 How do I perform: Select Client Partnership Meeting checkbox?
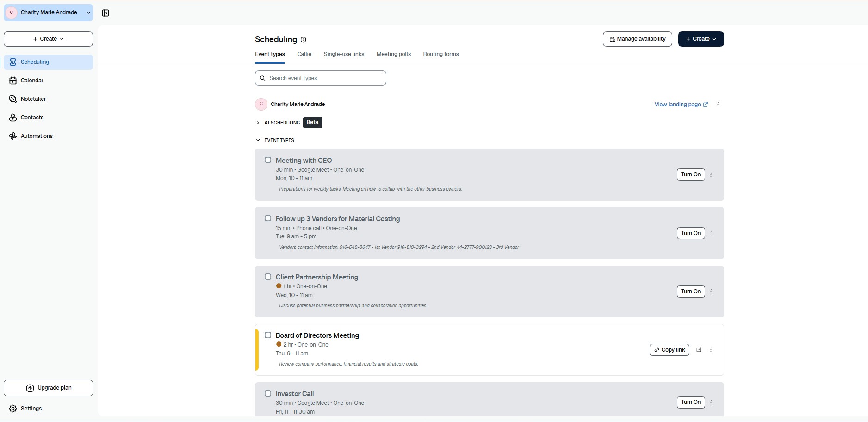click(268, 277)
